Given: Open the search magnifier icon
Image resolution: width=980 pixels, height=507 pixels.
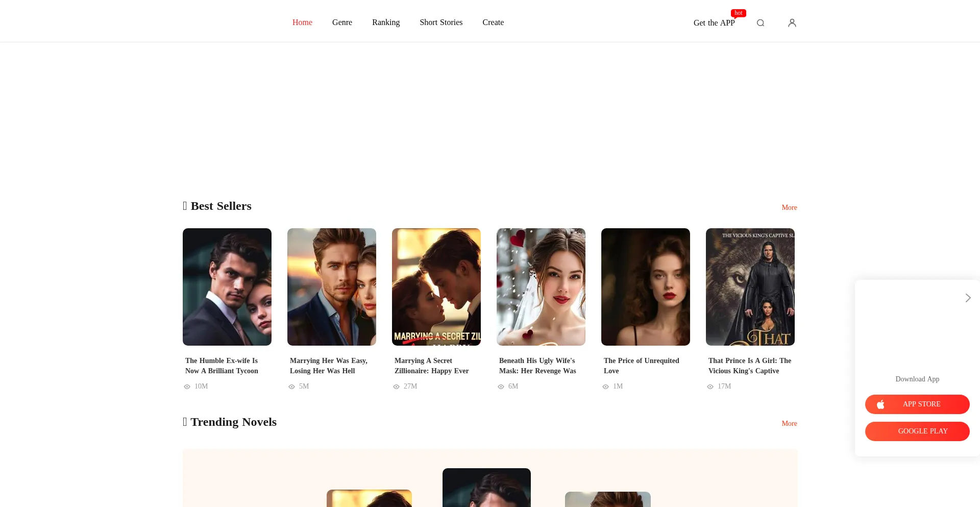Looking at the screenshot, I should (761, 23).
